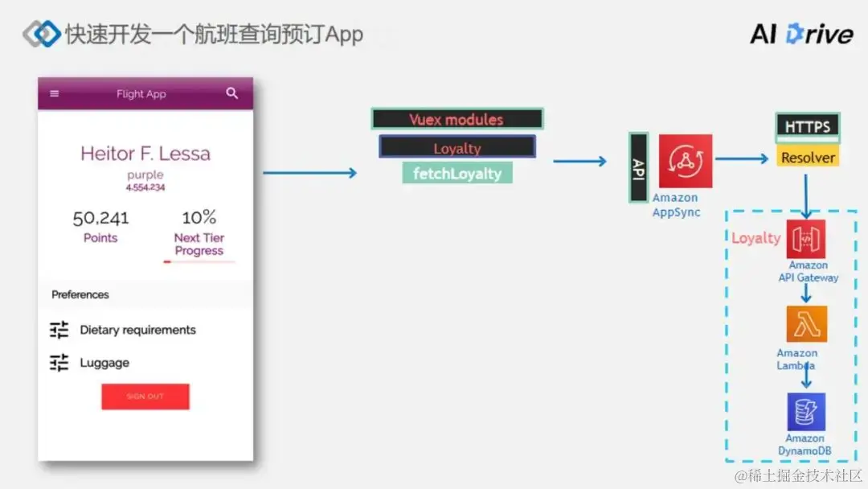Click the name Heitor F. Lessa
This screenshot has height=489, width=868.
coord(145,154)
